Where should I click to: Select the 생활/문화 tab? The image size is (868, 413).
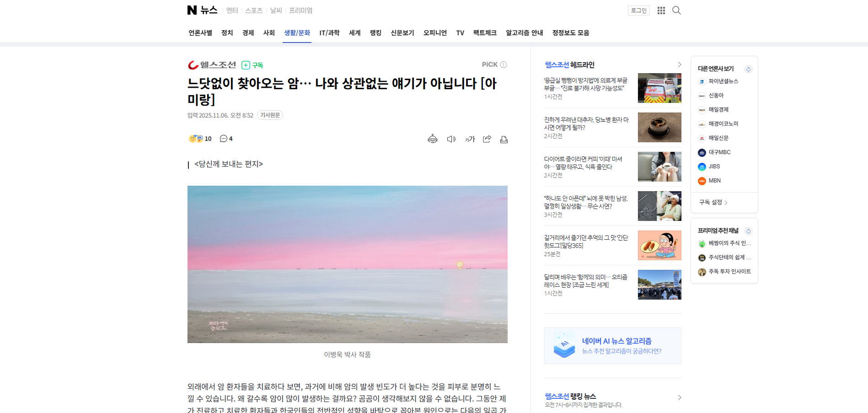[297, 33]
